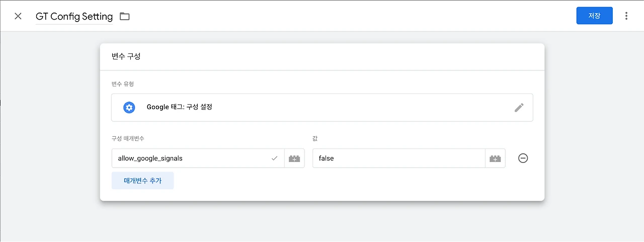Image resolution: width=644 pixels, height=242 pixels.
Task: Click the checkmark inside parameter name field
Action: click(274, 158)
